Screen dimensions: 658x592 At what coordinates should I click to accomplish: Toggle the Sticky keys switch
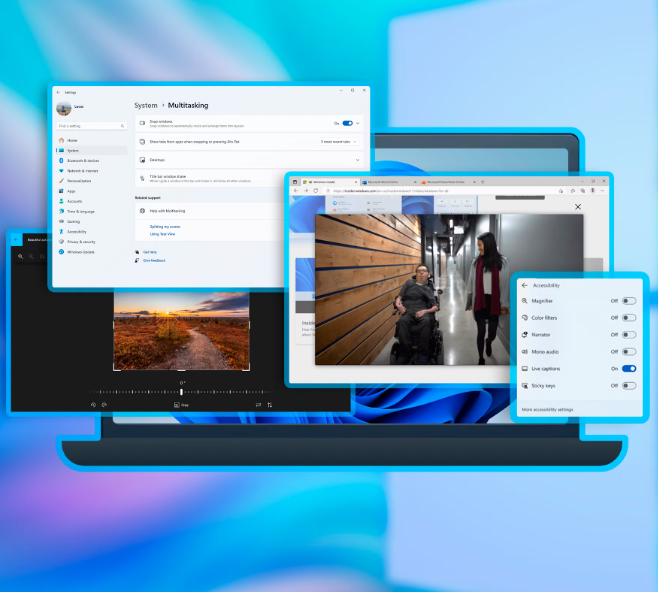click(x=629, y=386)
